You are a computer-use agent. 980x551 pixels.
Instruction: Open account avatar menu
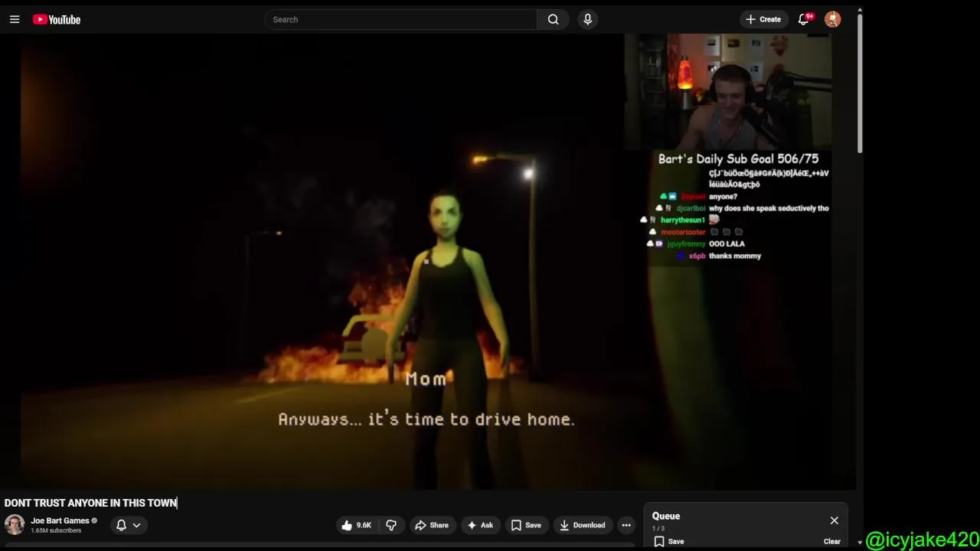tap(832, 19)
